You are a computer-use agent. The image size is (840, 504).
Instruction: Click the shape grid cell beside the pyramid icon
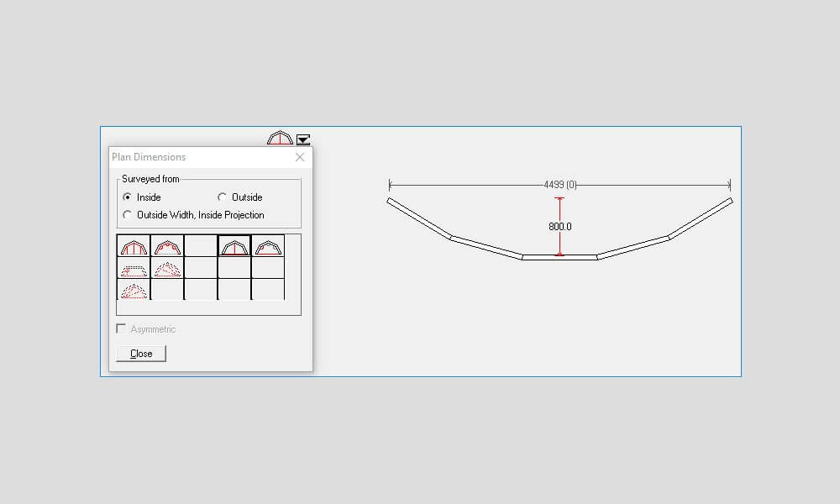(x=200, y=269)
